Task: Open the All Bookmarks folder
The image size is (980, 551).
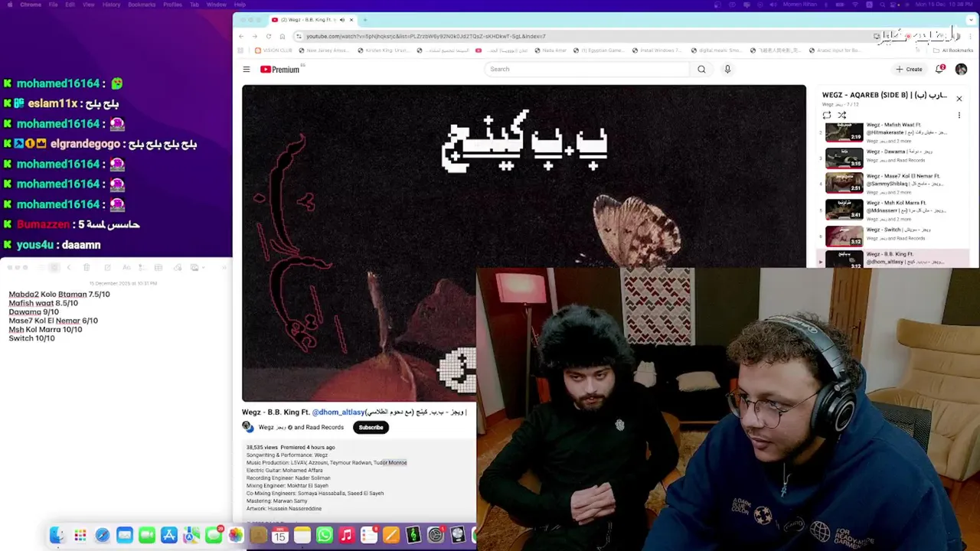Action: pyautogui.click(x=953, y=51)
